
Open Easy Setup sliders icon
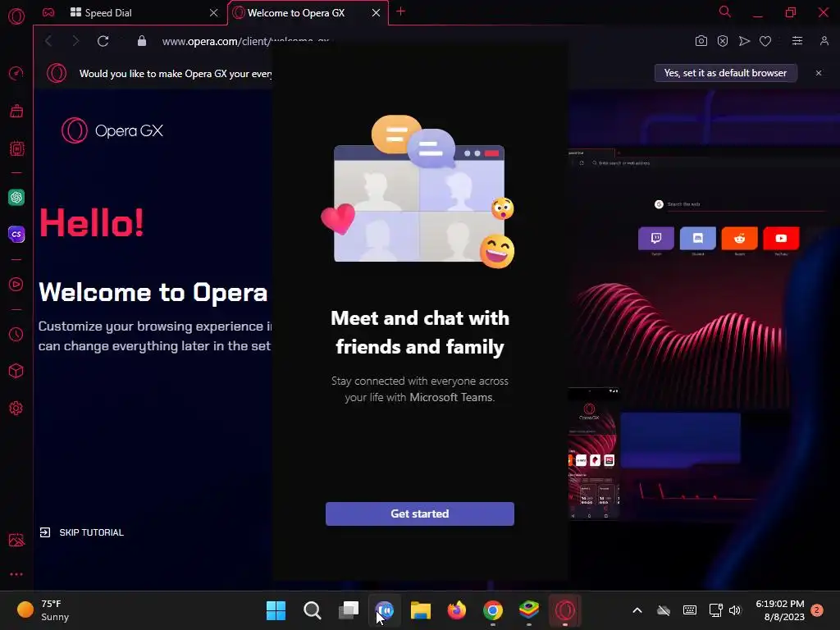click(797, 41)
